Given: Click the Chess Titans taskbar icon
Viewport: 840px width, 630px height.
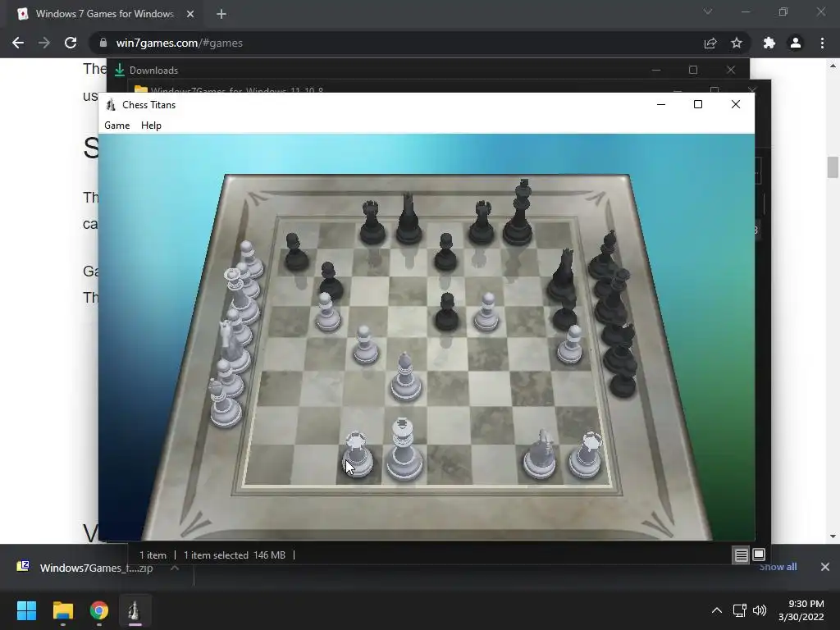Looking at the screenshot, I should (x=135, y=610).
